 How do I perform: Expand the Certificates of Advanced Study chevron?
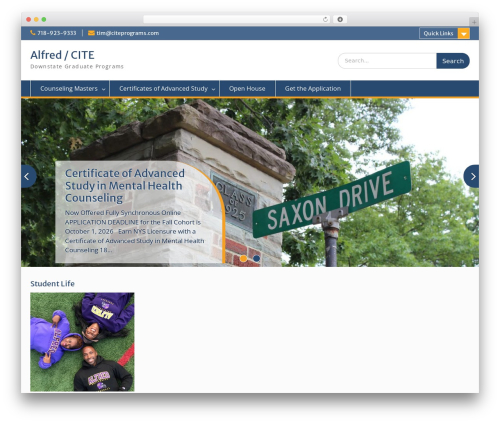(x=213, y=89)
